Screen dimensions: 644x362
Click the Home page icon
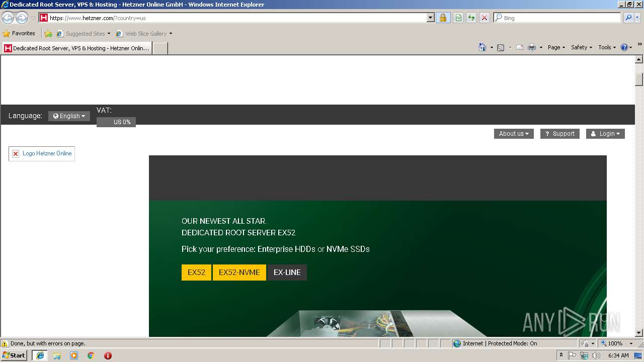pos(482,47)
